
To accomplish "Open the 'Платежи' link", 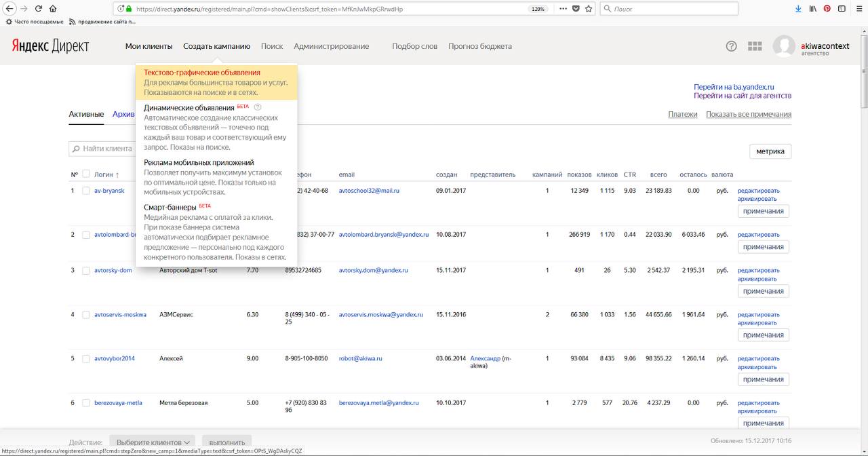I will [x=683, y=114].
